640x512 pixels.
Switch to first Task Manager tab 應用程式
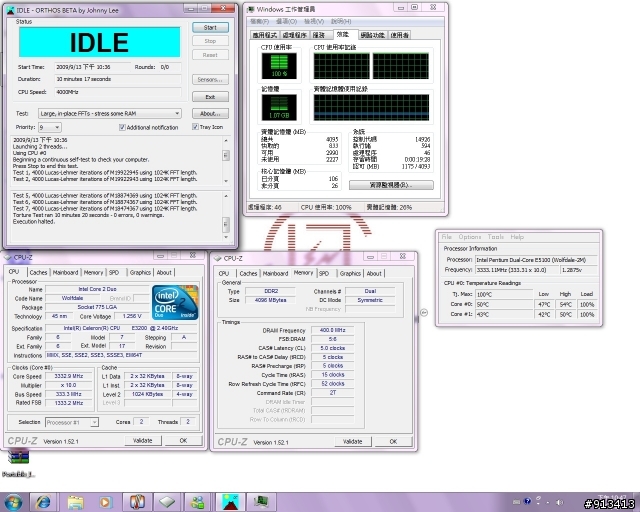(264, 35)
